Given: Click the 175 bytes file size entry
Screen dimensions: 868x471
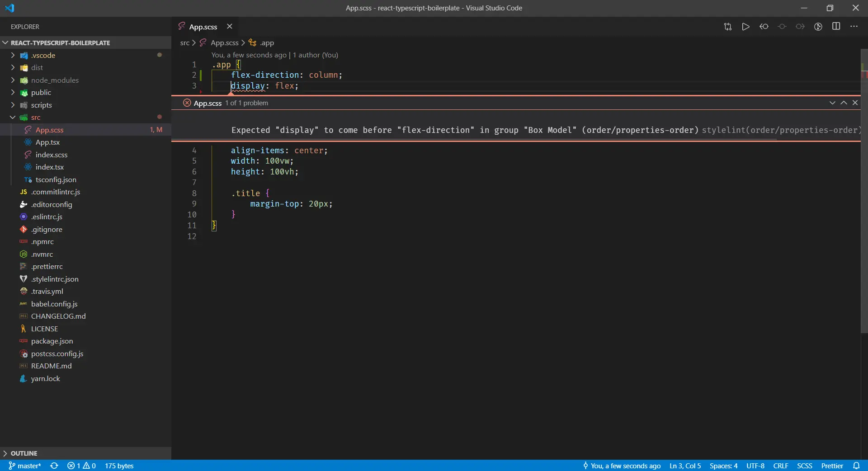Looking at the screenshot, I should [x=119, y=466].
